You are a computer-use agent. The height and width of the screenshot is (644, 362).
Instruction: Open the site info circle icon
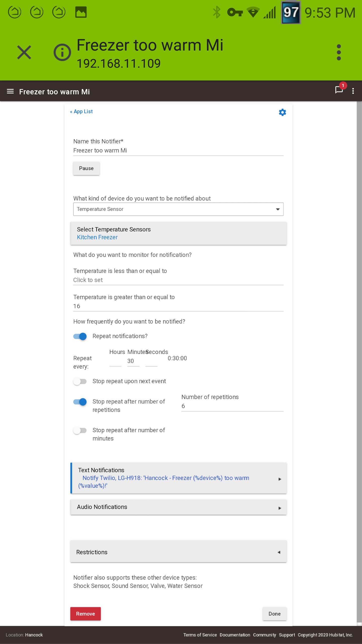tap(62, 52)
